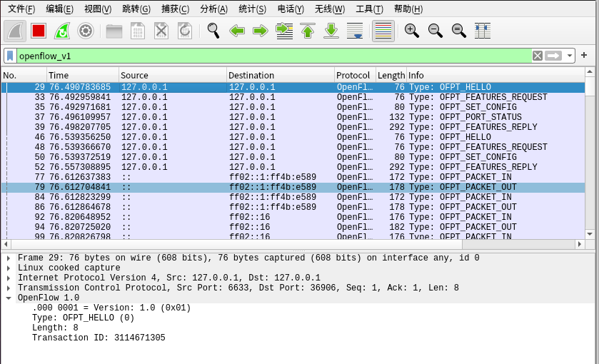Sort by the Length column header
This screenshot has width=599, height=364.
point(391,75)
